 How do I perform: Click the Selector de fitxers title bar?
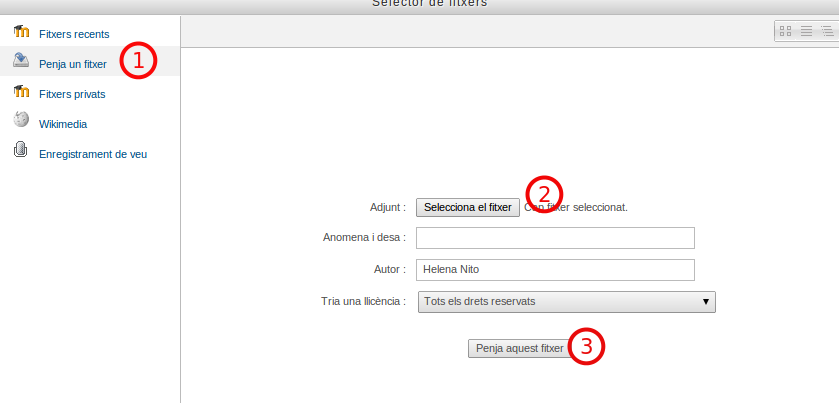(x=430, y=4)
